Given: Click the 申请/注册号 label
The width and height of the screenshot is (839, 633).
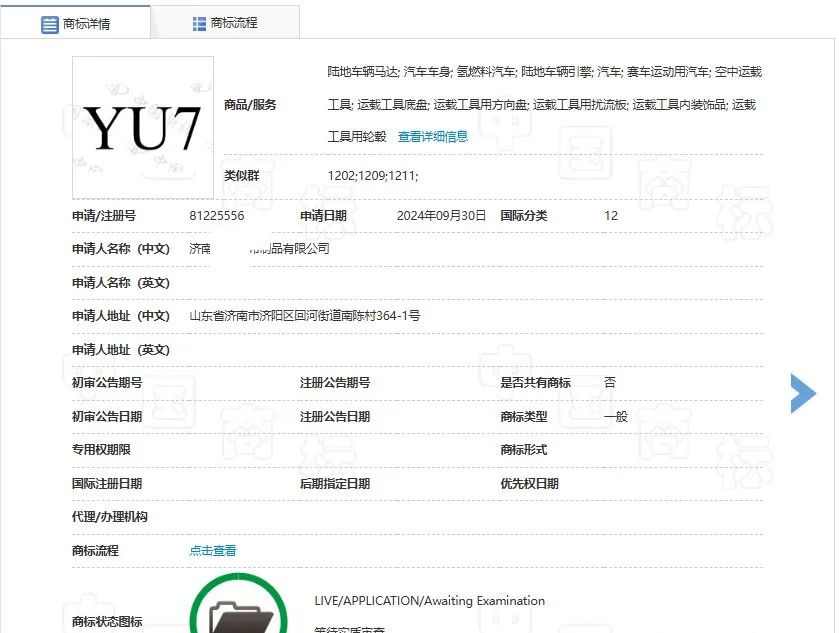Looking at the screenshot, I should [x=104, y=216].
